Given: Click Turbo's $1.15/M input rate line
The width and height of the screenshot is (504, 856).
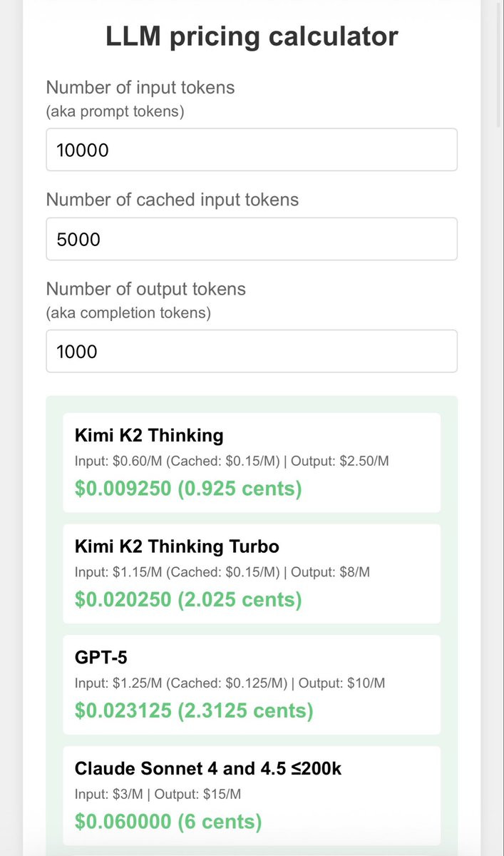Looking at the screenshot, I should pyautogui.click(x=222, y=572).
